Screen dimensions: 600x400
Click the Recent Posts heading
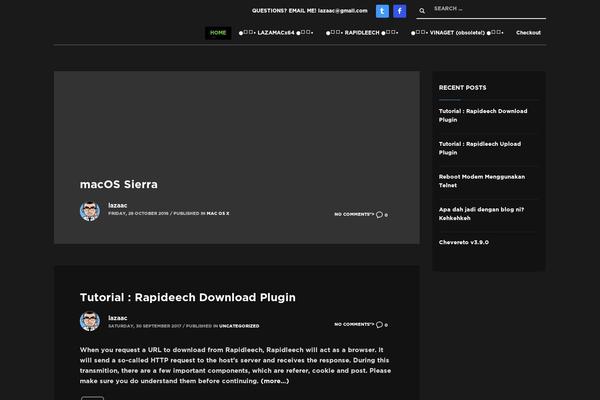[462, 88]
